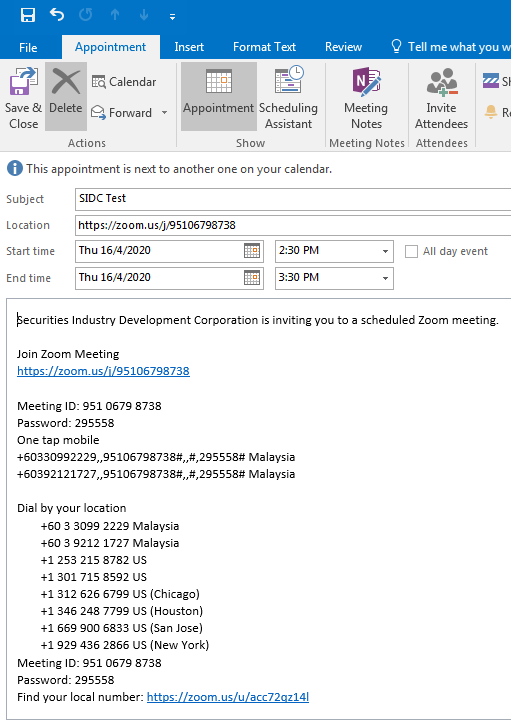Open the Scheduling Assistant
The width and height of the screenshot is (512, 727).
[288, 98]
